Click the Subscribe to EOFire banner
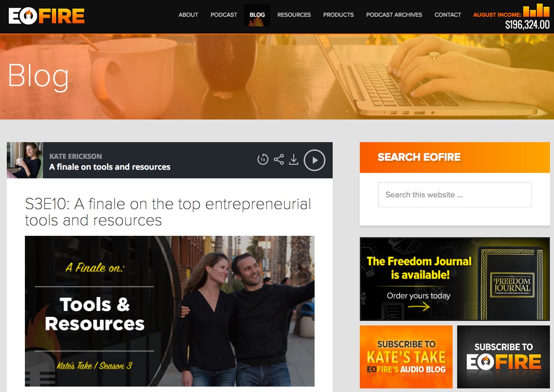Image resolution: width=554 pixels, height=392 pixels. click(503, 357)
